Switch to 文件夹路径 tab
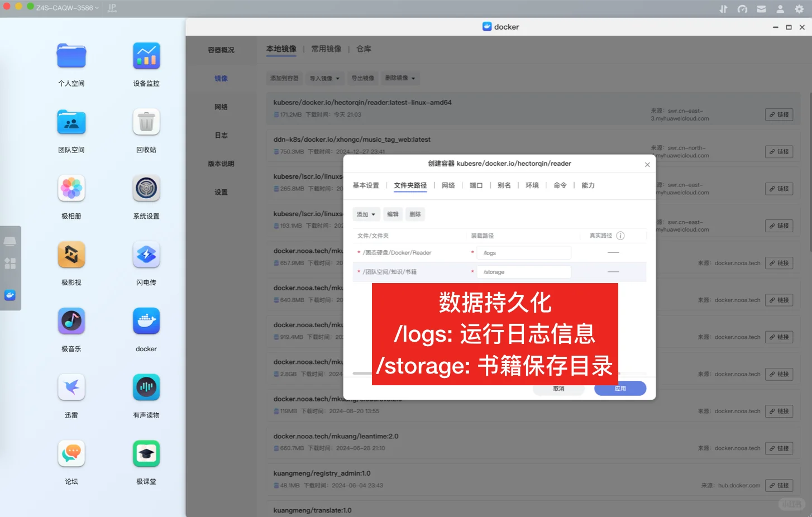 [x=410, y=185]
